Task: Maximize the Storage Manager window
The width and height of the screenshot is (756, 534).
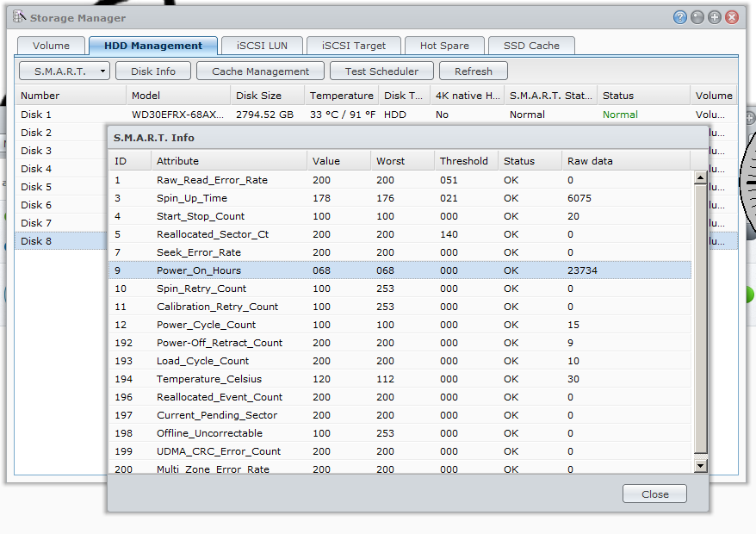Action: [x=715, y=17]
